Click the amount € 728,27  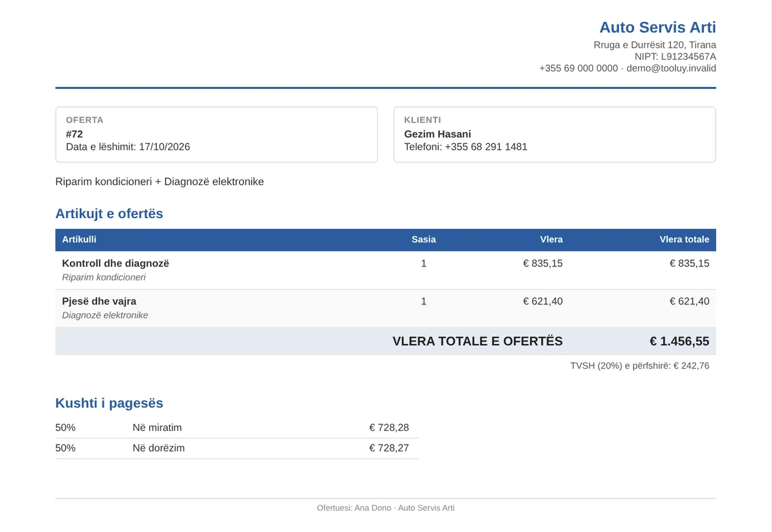[x=389, y=448]
